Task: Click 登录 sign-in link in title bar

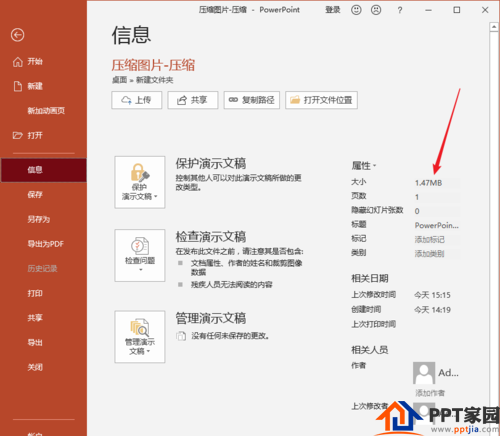Action: click(333, 10)
